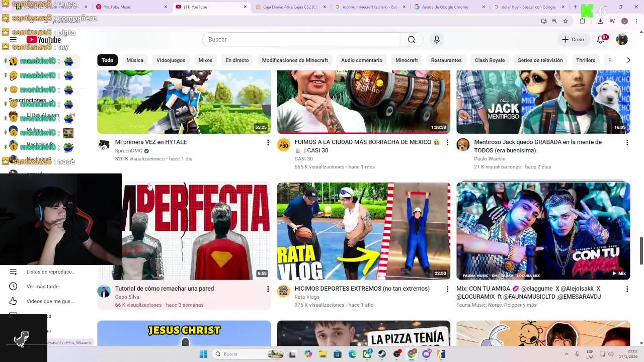Open options for CIUDAD MÁS BORRACHA video
Screen dimensions: 644x362
pyautogui.click(x=447, y=143)
